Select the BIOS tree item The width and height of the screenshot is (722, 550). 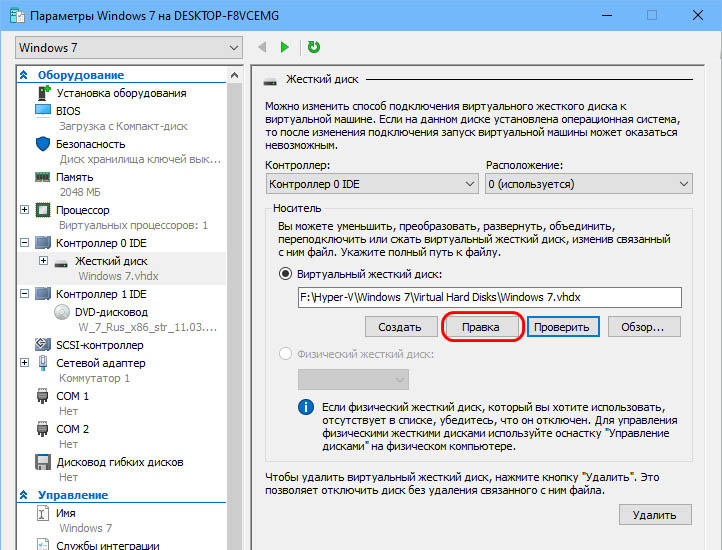[x=68, y=111]
